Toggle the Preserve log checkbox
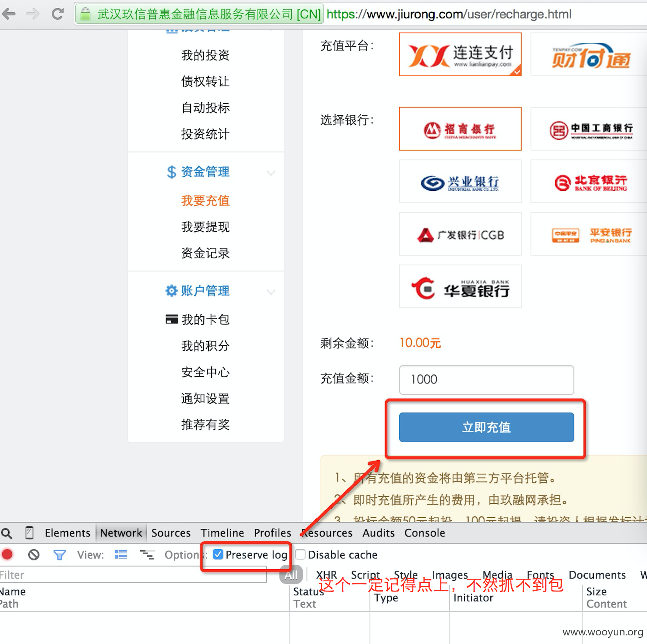This screenshot has width=647, height=644. pos(218,555)
